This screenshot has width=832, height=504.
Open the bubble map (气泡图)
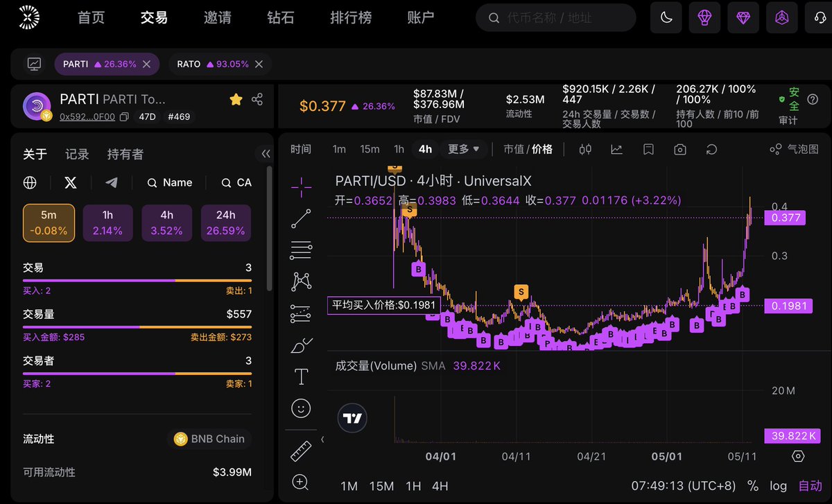coord(795,149)
